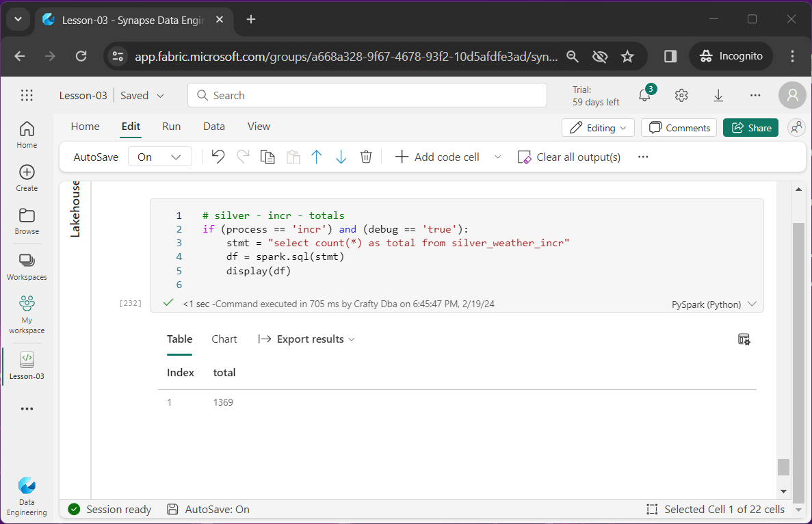Open the AutoSave On dropdown

coord(160,157)
